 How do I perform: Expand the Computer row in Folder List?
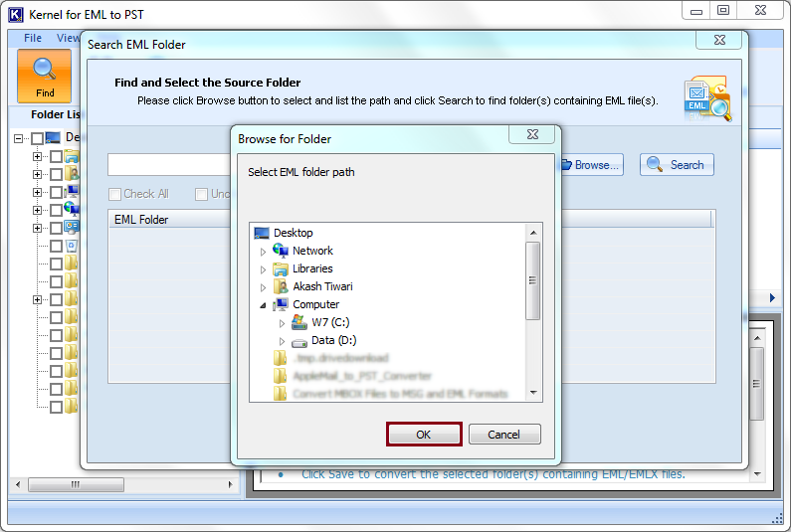click(x=38, y=192)
